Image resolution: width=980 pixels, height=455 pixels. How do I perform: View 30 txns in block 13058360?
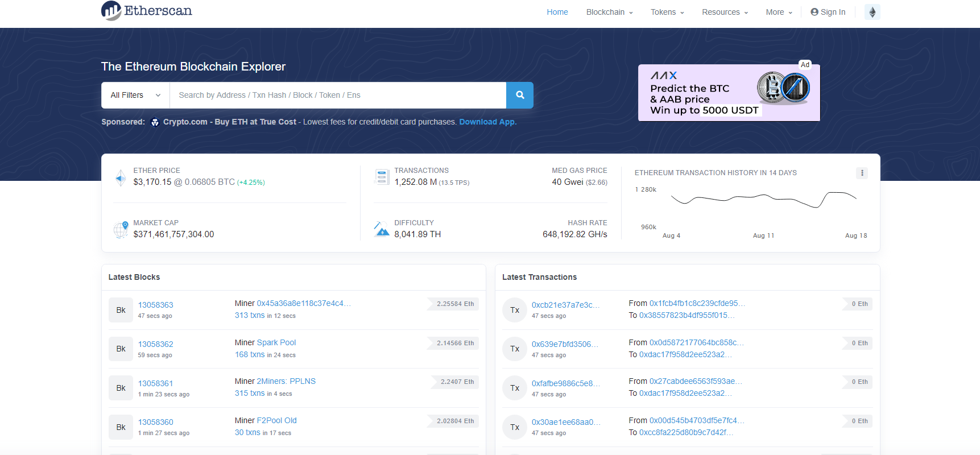pos(247,432)
